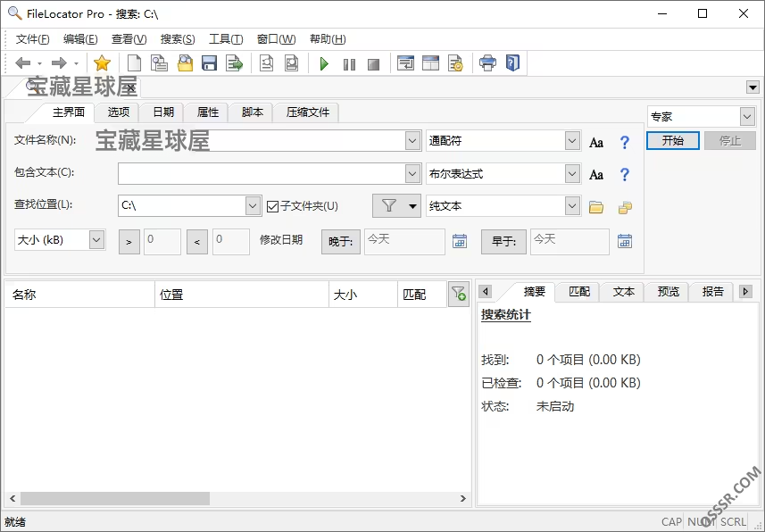Click the minimum size value field
Screen dimensions: 765x532
(x=162, y=242)
